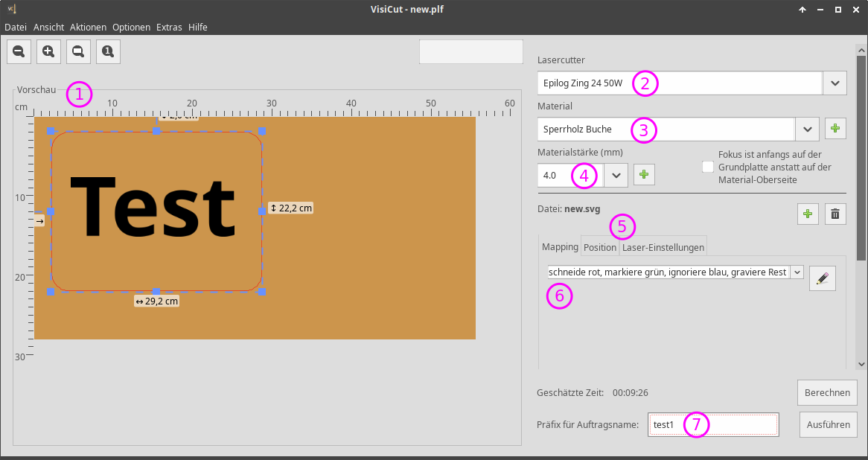Expand the mapping selection combo box
The image size is (868, 460).
(797, 272)
